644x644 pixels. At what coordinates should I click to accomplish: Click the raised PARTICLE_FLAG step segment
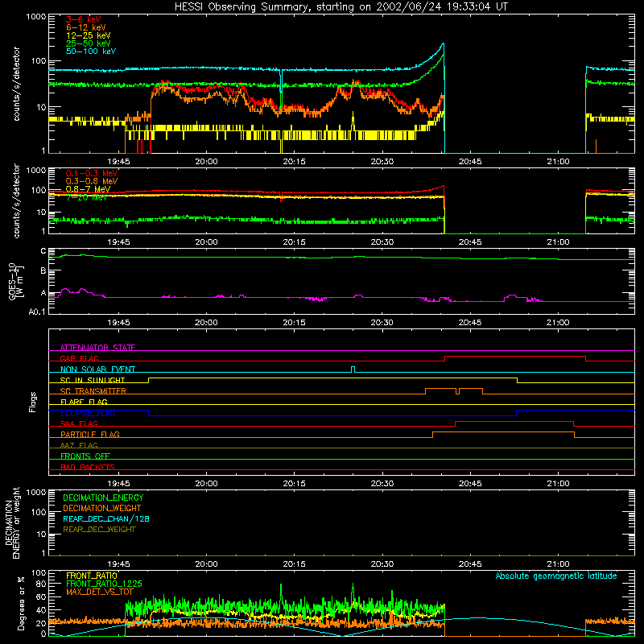(503, 432)
